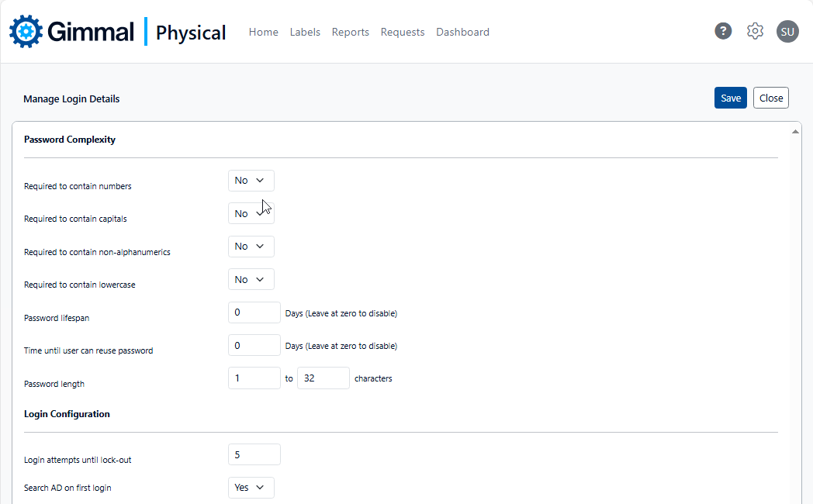Click the 'Password Complexity' section heading
813x504 pixels.
(x=70, y=140)
